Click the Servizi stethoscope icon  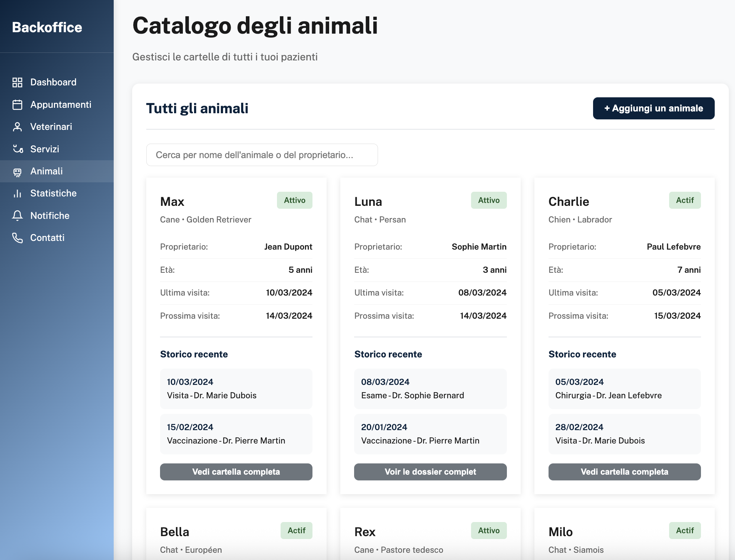tap(17, 149)
